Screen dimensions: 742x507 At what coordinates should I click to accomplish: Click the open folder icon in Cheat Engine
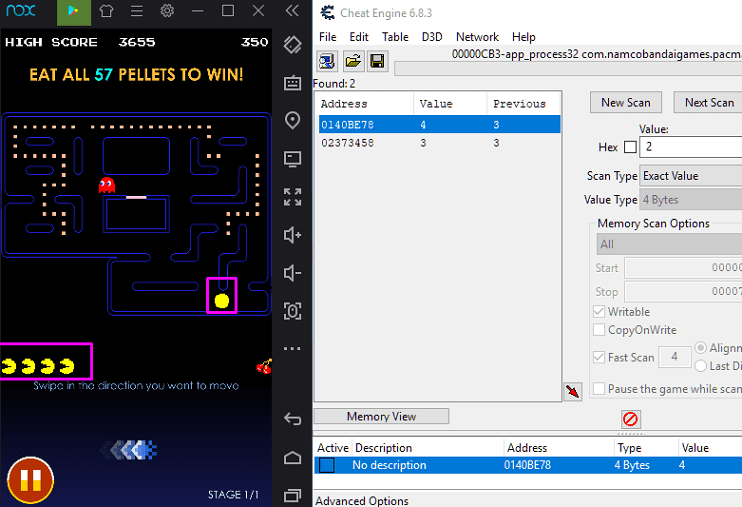click(353, 61)
